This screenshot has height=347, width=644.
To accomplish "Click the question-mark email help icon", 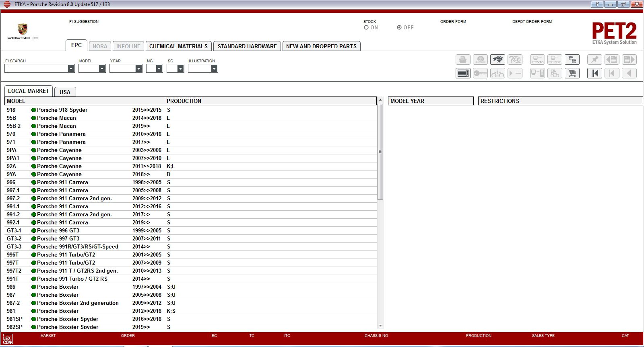I will [515, 60].
